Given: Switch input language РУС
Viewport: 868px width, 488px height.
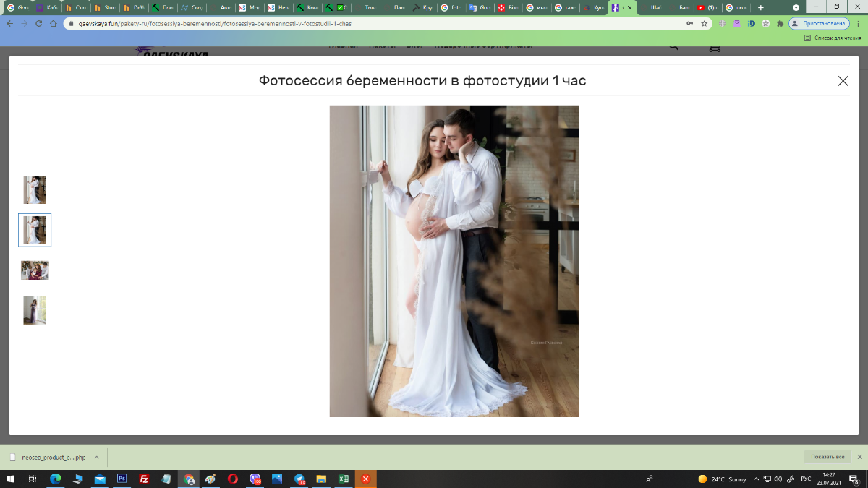Looking at the screenshot, I should [805, 479].
